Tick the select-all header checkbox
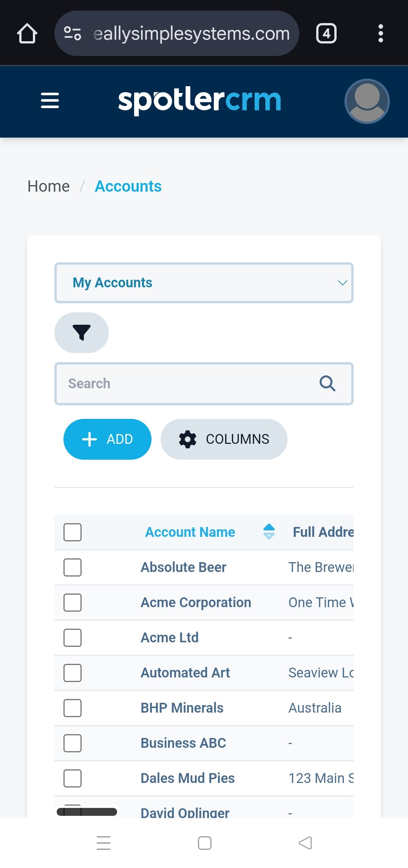This screenshot has width=408, height=868. (73, 532)
